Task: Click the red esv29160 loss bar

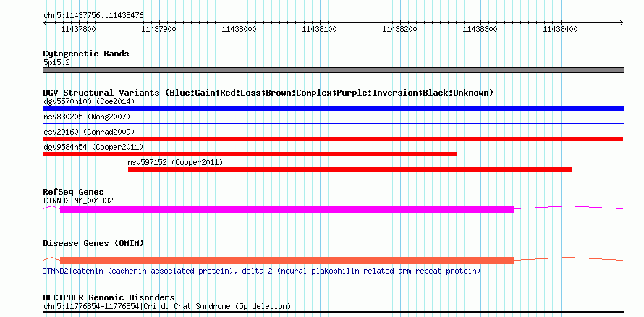Action: [333, 139]
